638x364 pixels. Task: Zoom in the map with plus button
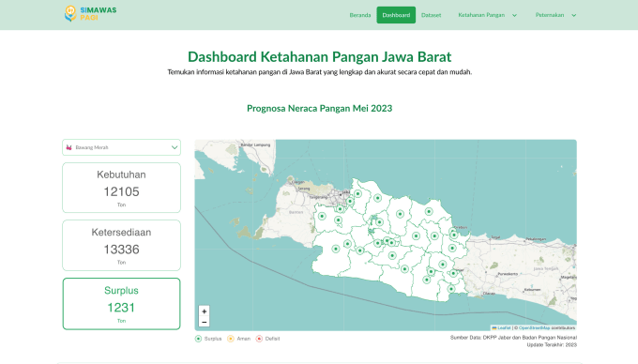(205, 311)
